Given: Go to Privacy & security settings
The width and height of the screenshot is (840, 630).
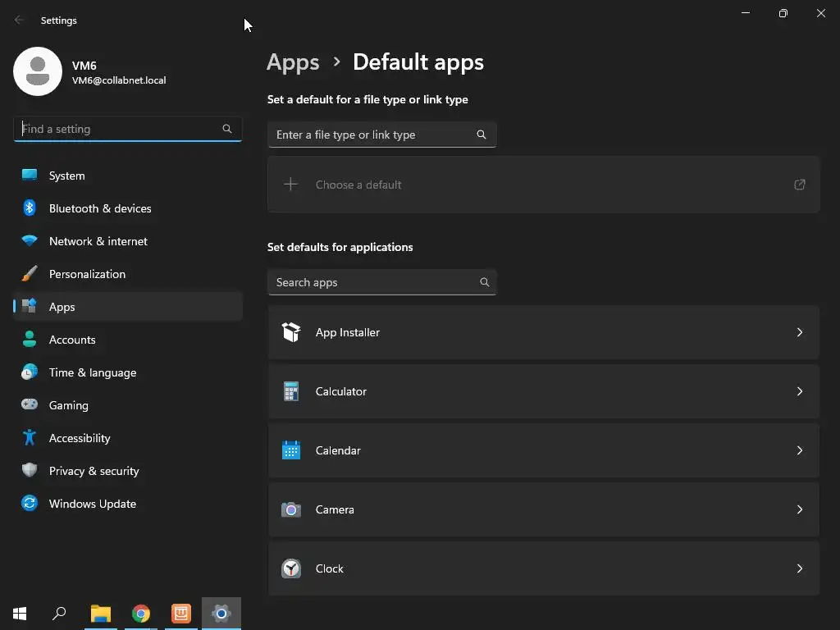Looking at the screenshot, I should coord(94,471).
